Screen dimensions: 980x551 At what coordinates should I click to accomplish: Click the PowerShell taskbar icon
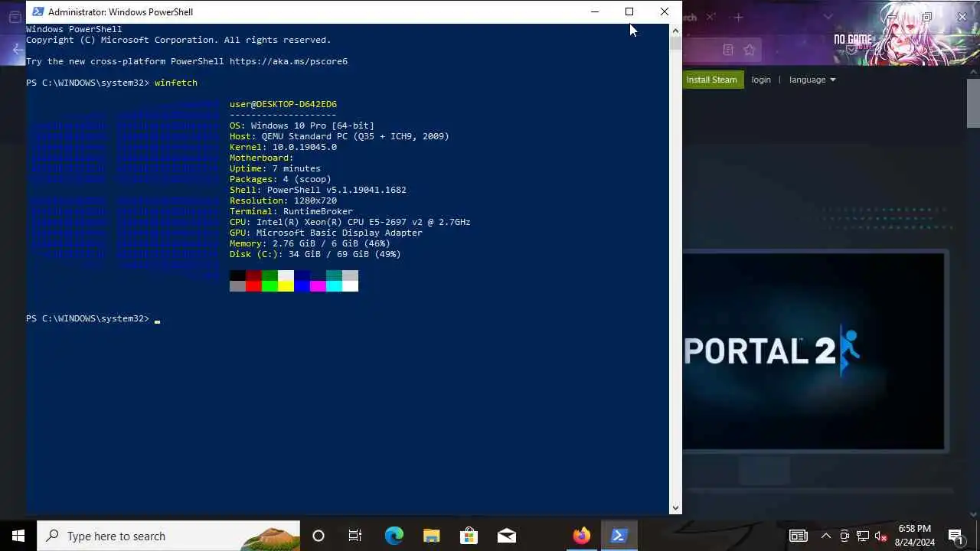(x=619, y=536)
